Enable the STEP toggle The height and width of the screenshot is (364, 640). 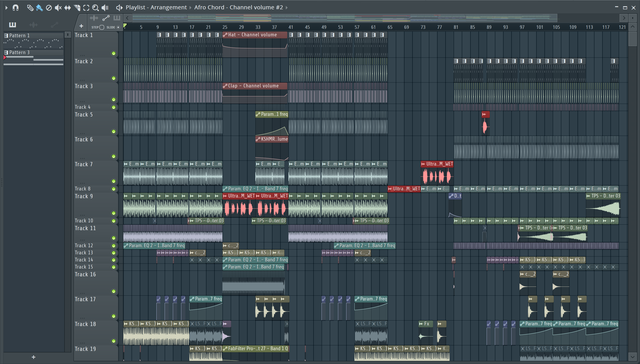point(102,27)
